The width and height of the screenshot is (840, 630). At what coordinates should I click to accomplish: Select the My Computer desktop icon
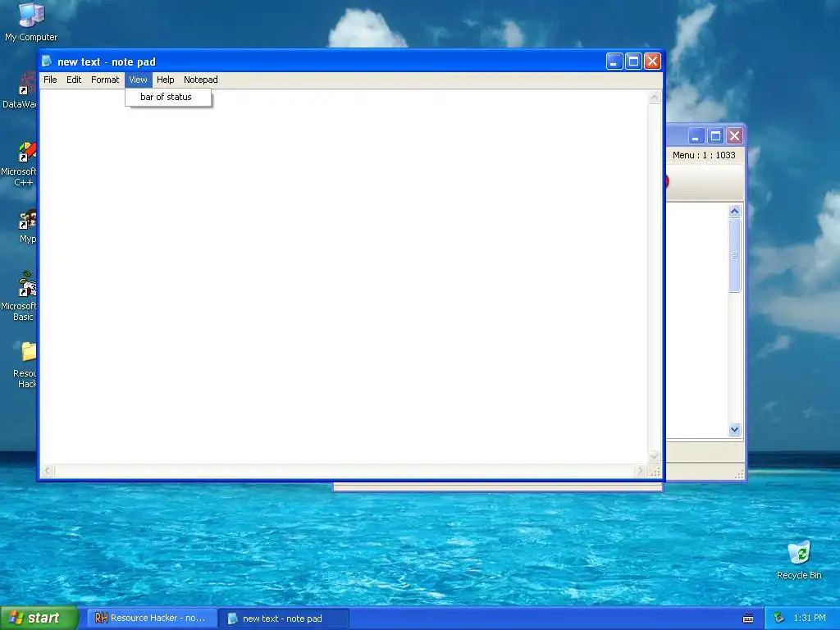tap(31, 21)
